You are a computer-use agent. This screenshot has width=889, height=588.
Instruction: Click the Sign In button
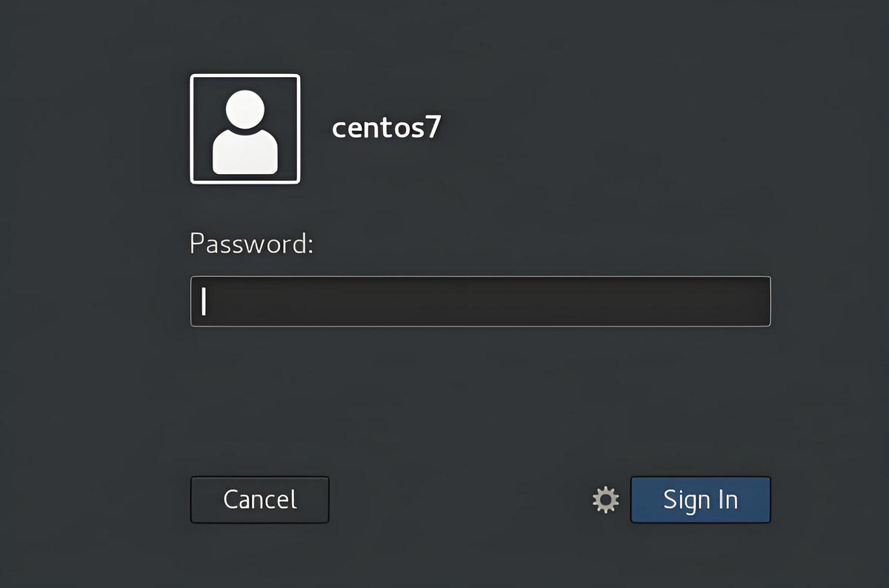click(701, 500)
